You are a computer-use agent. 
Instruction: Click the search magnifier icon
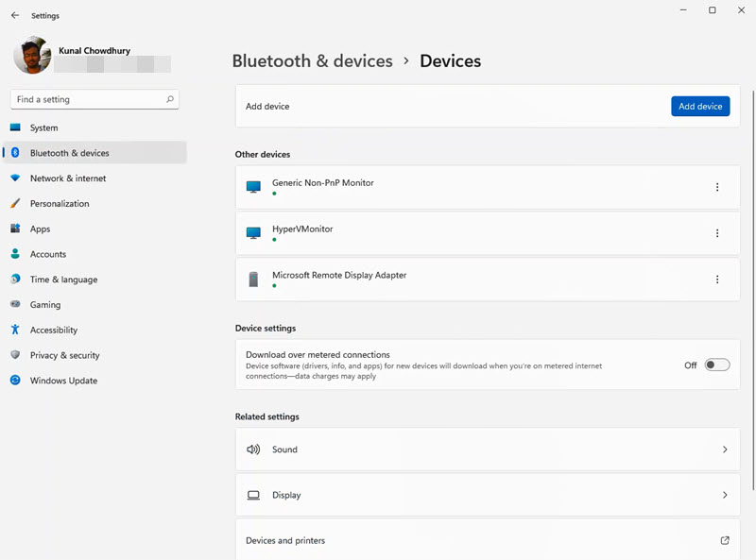coord(170,99)
